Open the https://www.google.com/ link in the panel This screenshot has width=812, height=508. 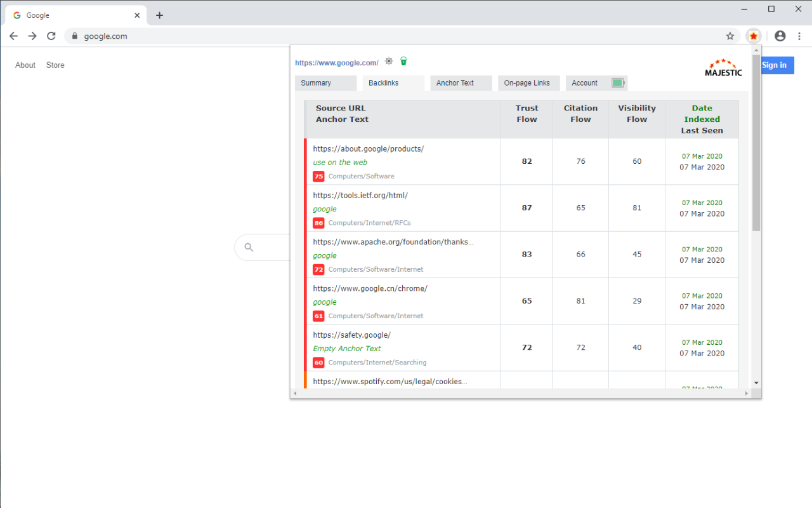click(x=337, y=62)
